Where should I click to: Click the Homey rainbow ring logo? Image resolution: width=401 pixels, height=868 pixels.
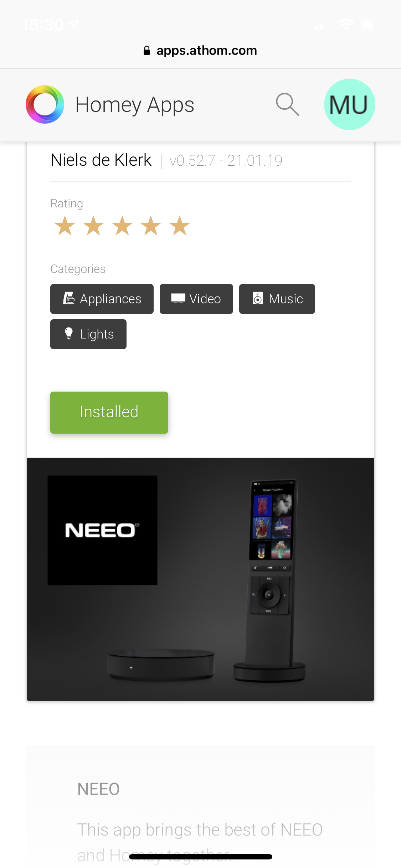[45, 104]
